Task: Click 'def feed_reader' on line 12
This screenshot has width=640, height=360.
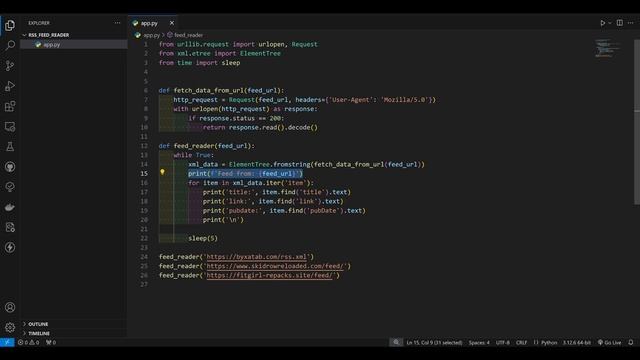Action: (x=207, y=146)
